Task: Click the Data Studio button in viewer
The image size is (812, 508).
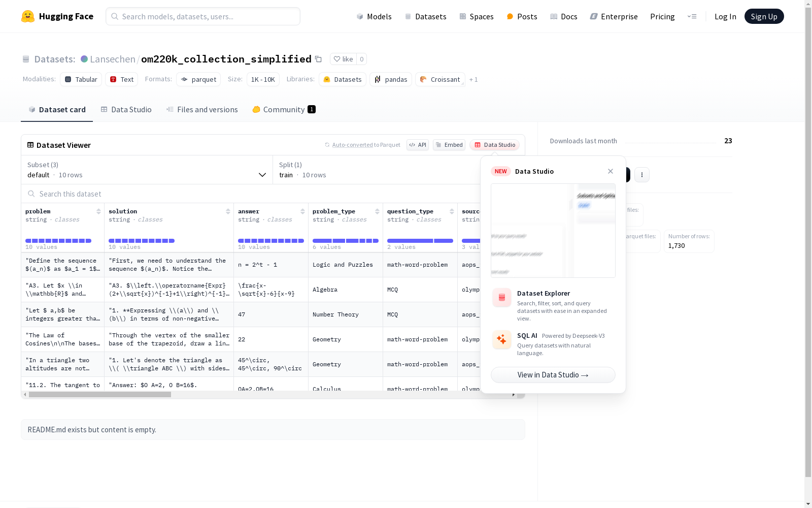Action: click(495, 145)
